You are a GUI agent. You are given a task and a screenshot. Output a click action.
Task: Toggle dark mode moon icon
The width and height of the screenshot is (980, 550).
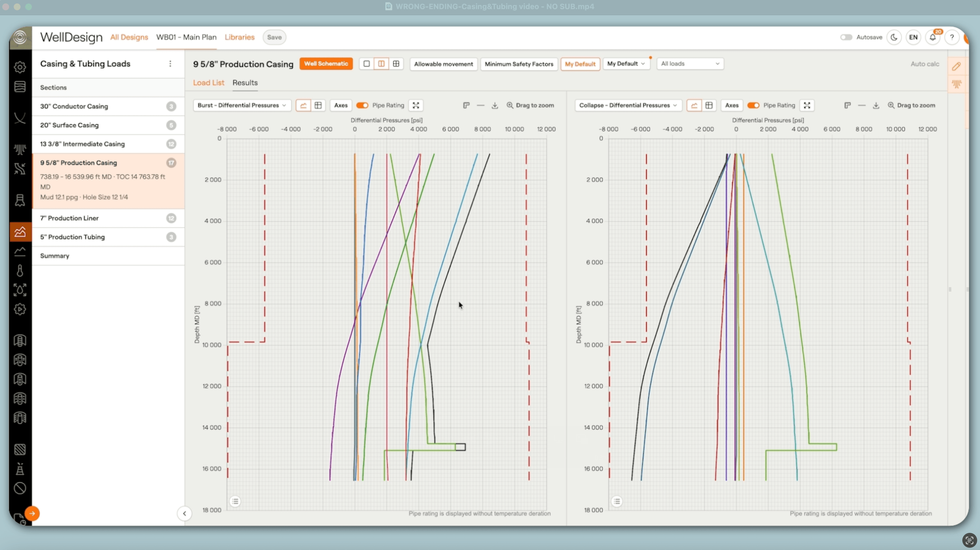click(x=894, y=37)
